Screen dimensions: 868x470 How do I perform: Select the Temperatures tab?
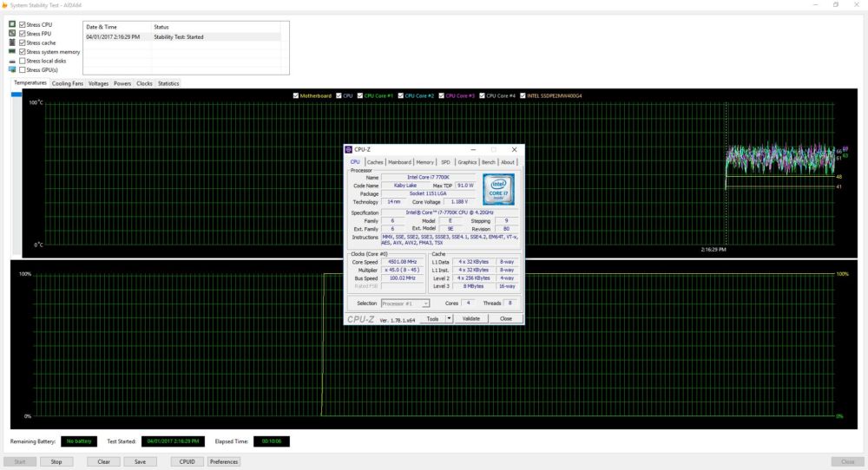coord(30,82)
